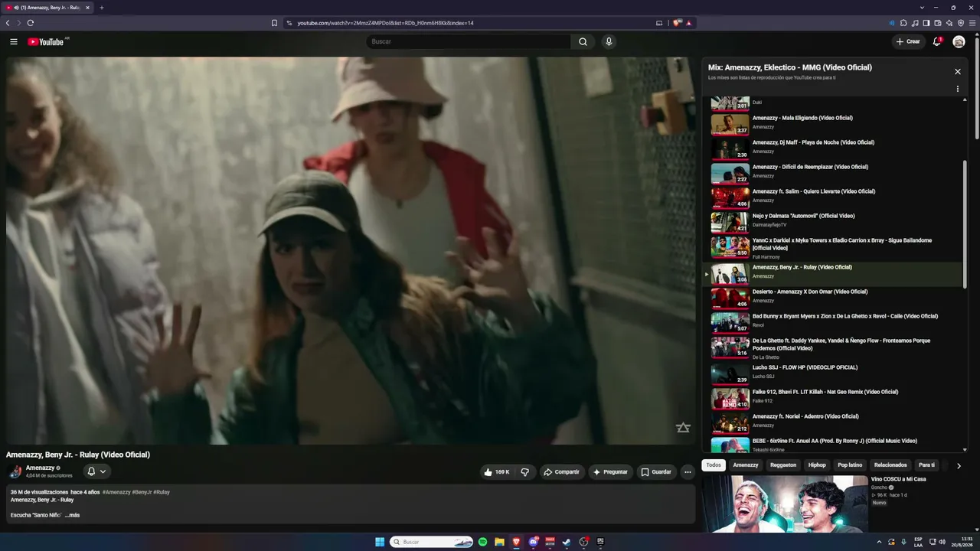980x551 pixels.
Task: Go back in browser history
Action: click(x=8, y=23)
